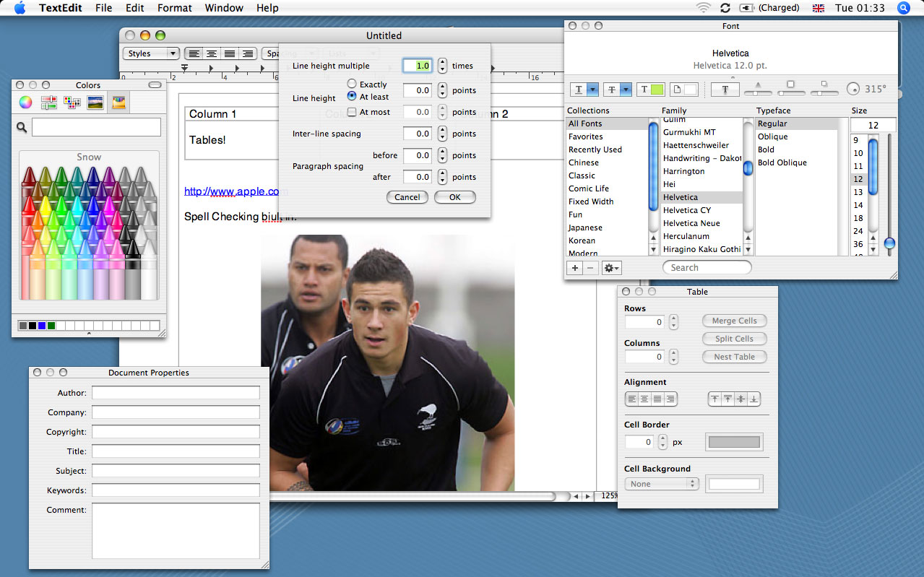924x577 pixels.
Task: Open the British flag input menu
Action: point(819,8)
